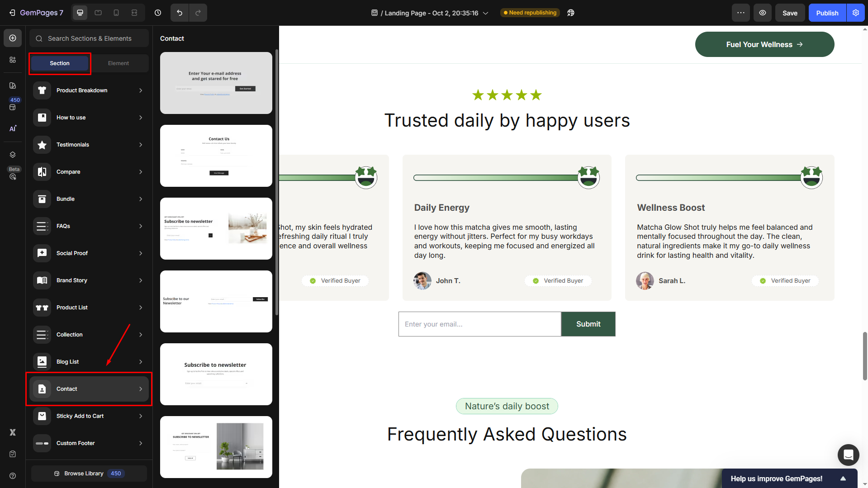Switch to mobile device view
The image size is (868, 488).
pos(116,13)
